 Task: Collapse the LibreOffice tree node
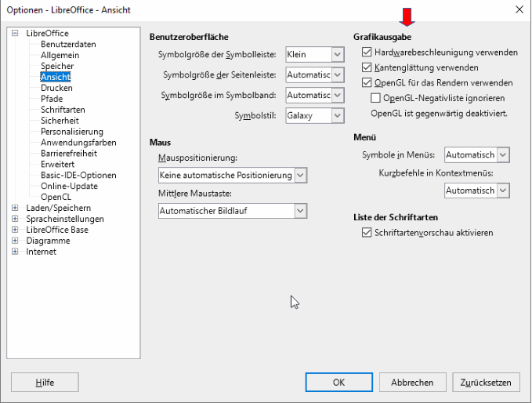[15, 34]
